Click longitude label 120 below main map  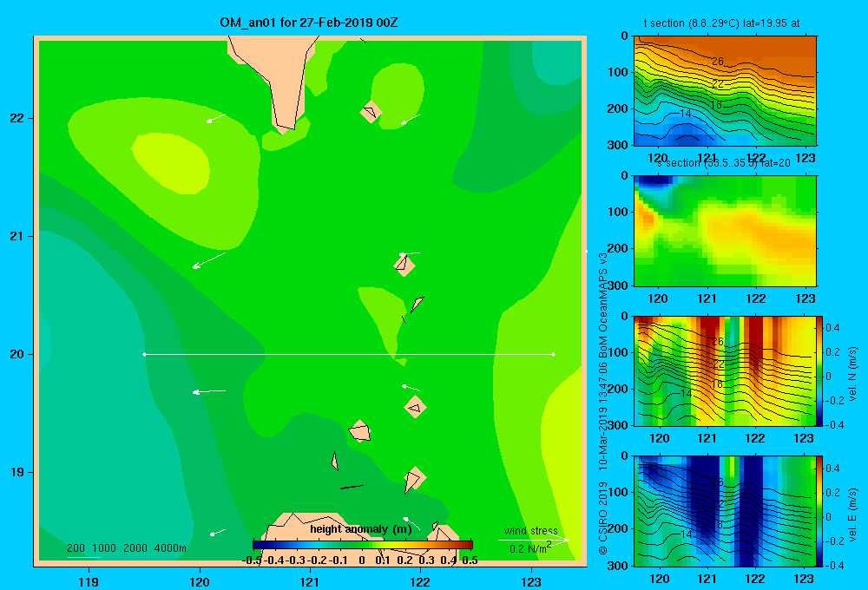click(200, 581)
